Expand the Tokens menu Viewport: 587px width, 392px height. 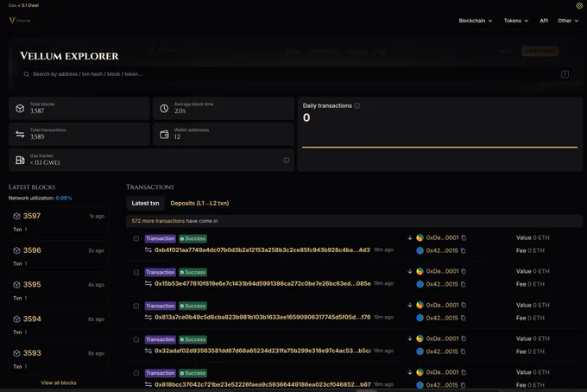pyautogui.click(x=516, y=21)
